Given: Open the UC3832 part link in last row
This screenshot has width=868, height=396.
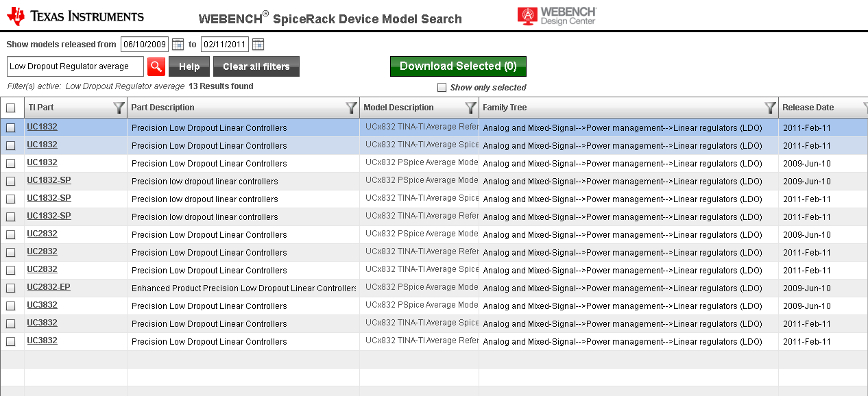Looking at the screenshot, I should (x=42, y=341).
